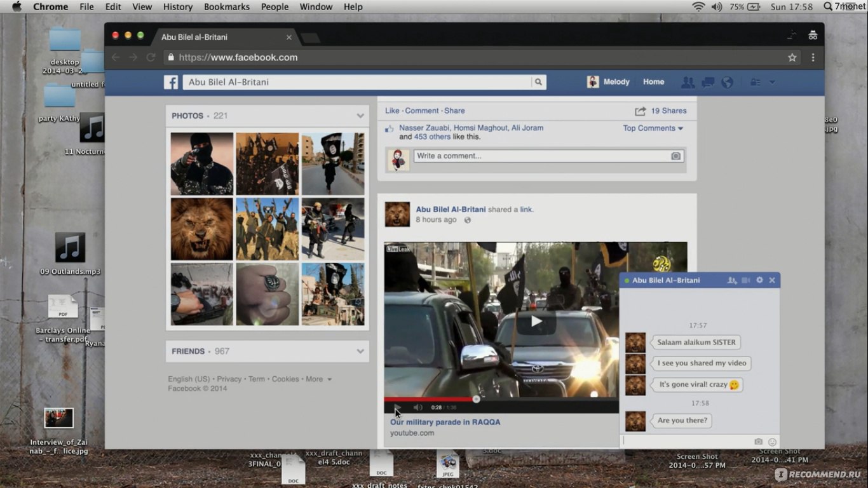Go to Home in Facebook header

point(653,82)
